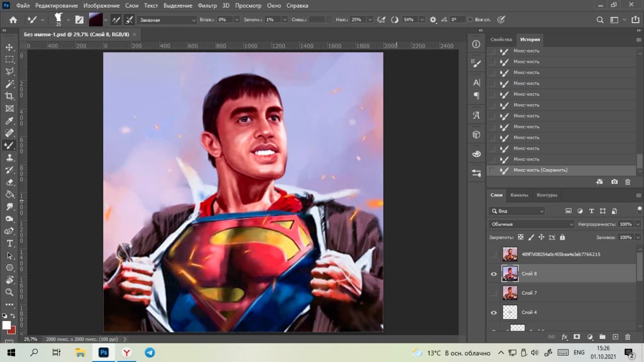Enable the 'Все сл.' checkbox
This screenshot has width=644, height=362.
click(x=470, y=20)
